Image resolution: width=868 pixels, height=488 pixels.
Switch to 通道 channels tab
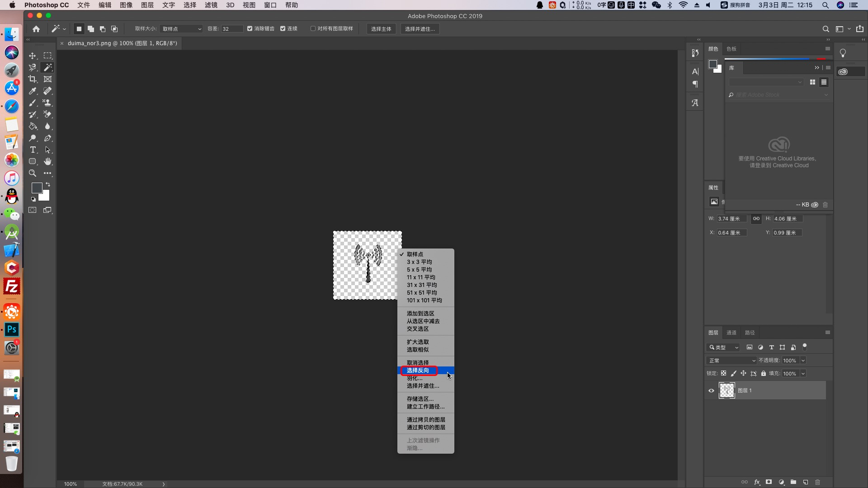[731, 333]
